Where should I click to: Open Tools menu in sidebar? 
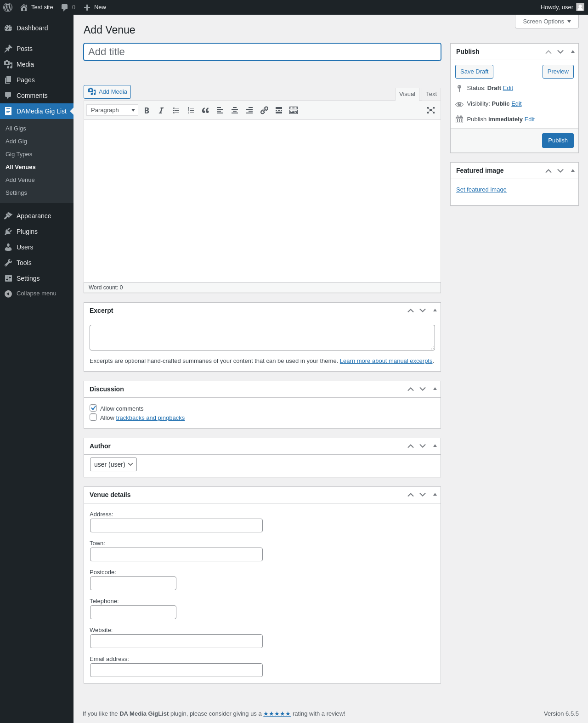[x=37, y=263]
